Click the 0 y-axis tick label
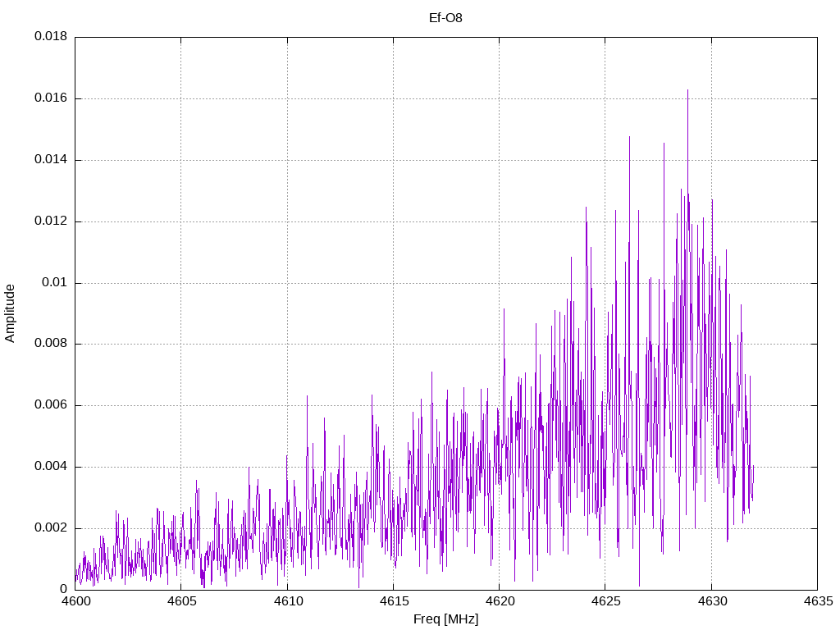Image resolution: width=840 pixels, height=630 pixels. pos(64,589)
